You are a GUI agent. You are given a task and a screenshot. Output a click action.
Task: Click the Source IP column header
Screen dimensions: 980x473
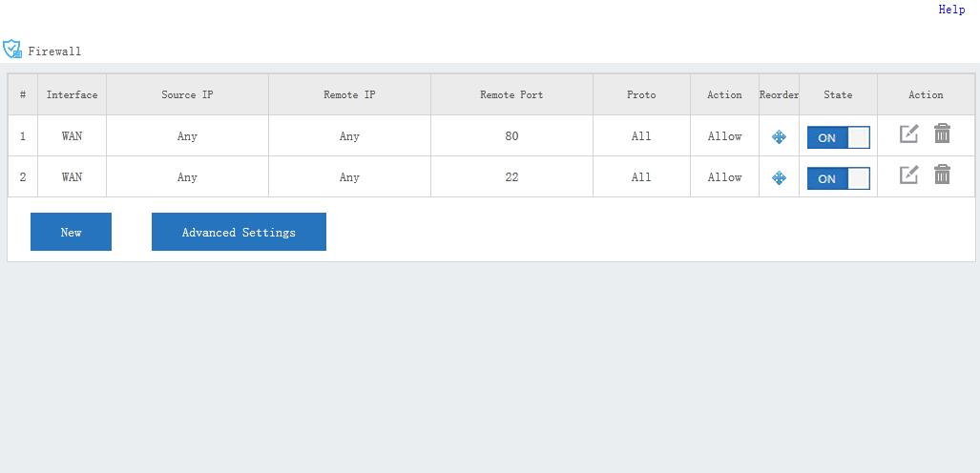pos(187,94)
